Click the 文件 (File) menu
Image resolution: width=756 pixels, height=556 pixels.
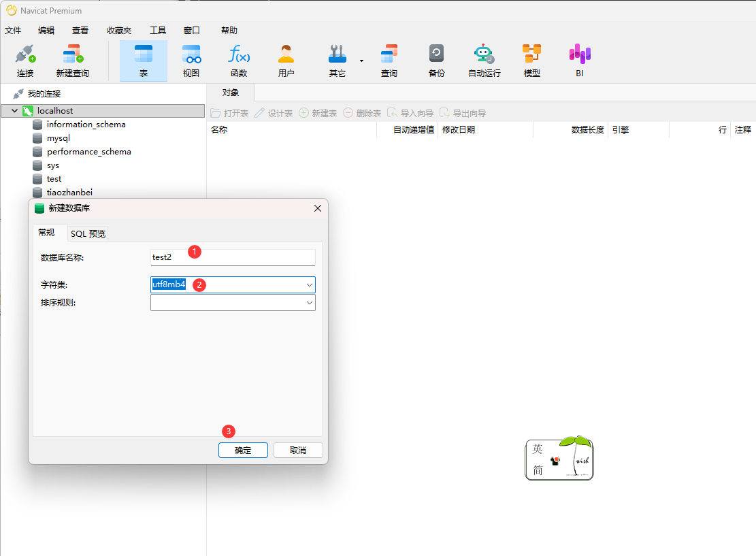pyautogui.click(x=13, y=31)
